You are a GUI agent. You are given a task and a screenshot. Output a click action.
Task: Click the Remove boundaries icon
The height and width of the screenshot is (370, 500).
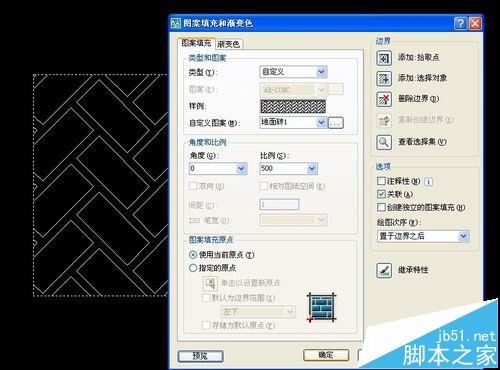[x=384, y=99]
